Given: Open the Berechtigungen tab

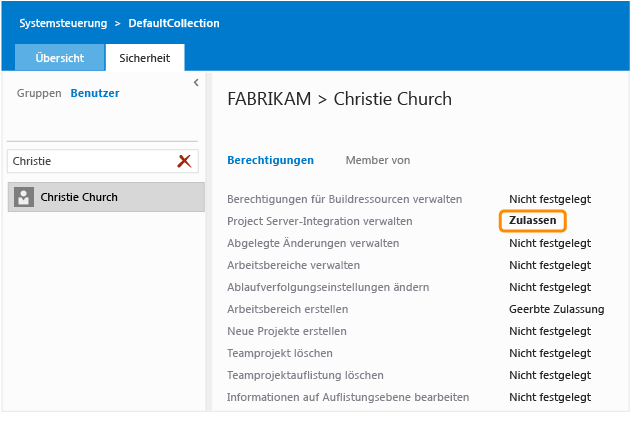Looking at the screenshot, I should pos(270,160).
